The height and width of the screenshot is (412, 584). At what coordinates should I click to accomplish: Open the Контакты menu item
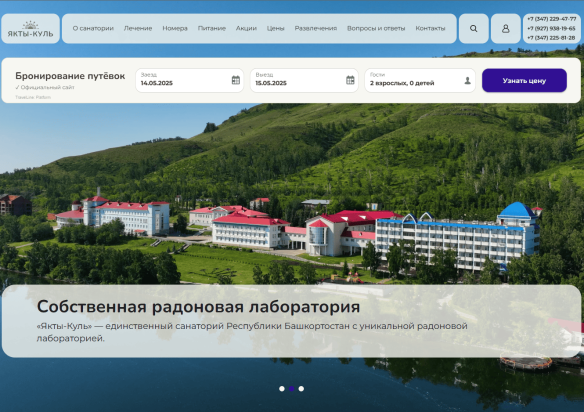pyautogui.click(x=430, y=28)
